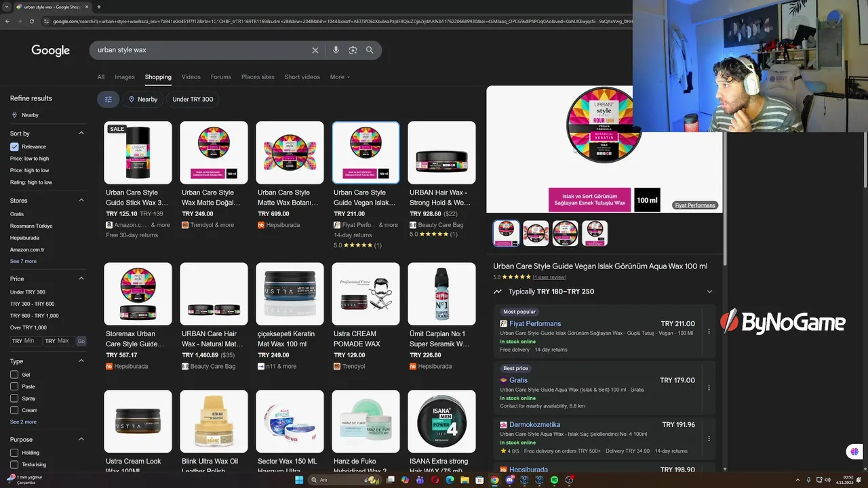Open three-dot menu for Dermokozmetika offer
868x488 pixels.
(x=709, y=439)
